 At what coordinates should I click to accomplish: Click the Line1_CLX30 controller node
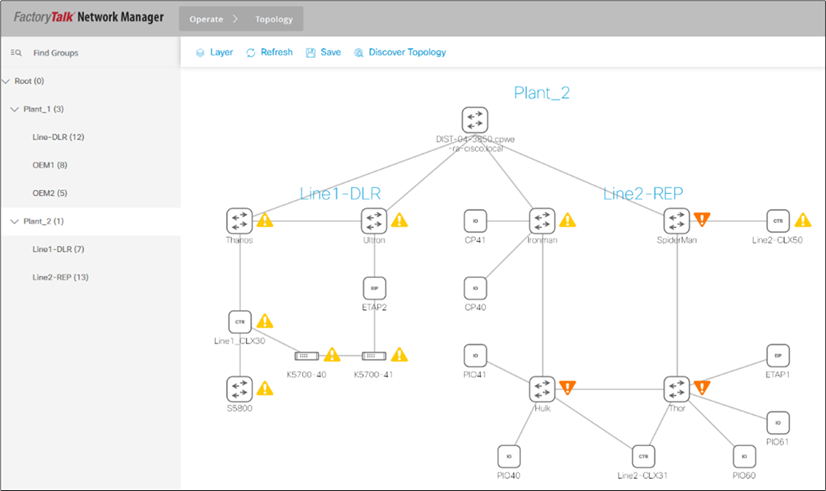(x=240, y=322)
